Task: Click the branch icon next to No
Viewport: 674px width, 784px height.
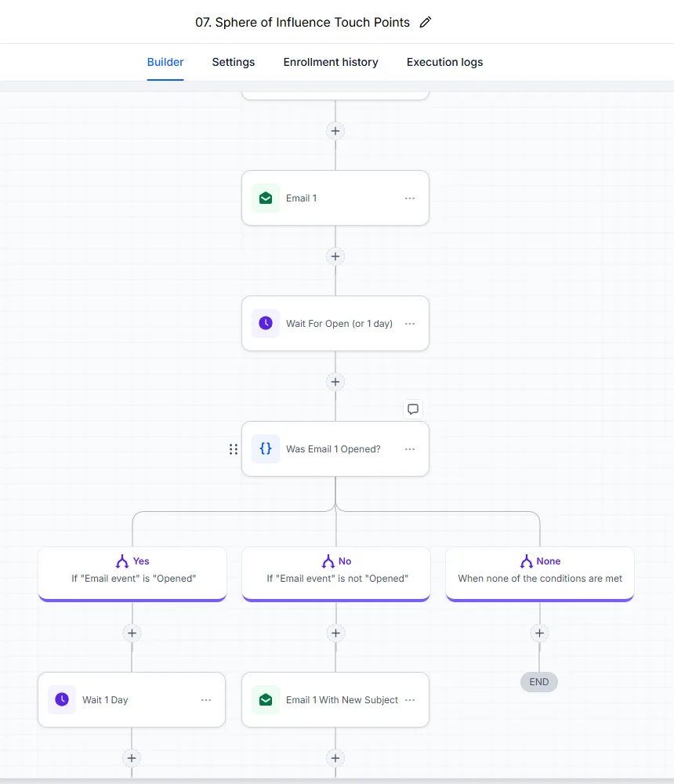Action: point(328,561)
